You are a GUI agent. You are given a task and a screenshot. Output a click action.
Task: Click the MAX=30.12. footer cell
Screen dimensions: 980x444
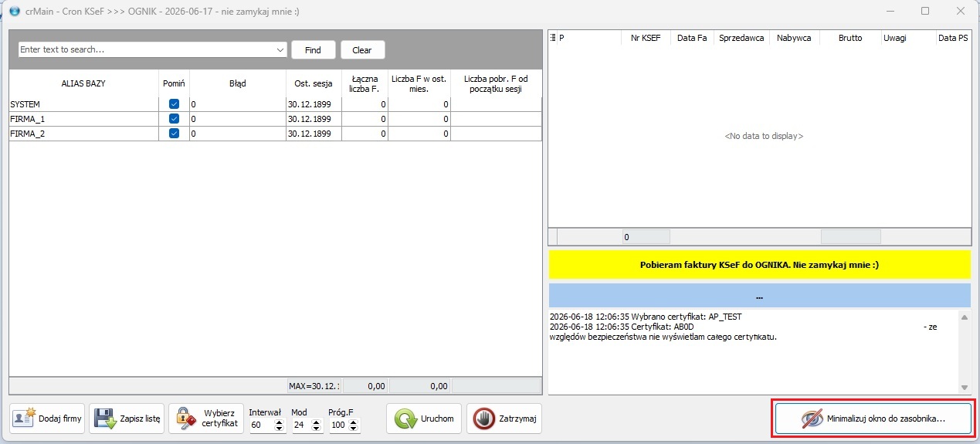tap(314, 385)
